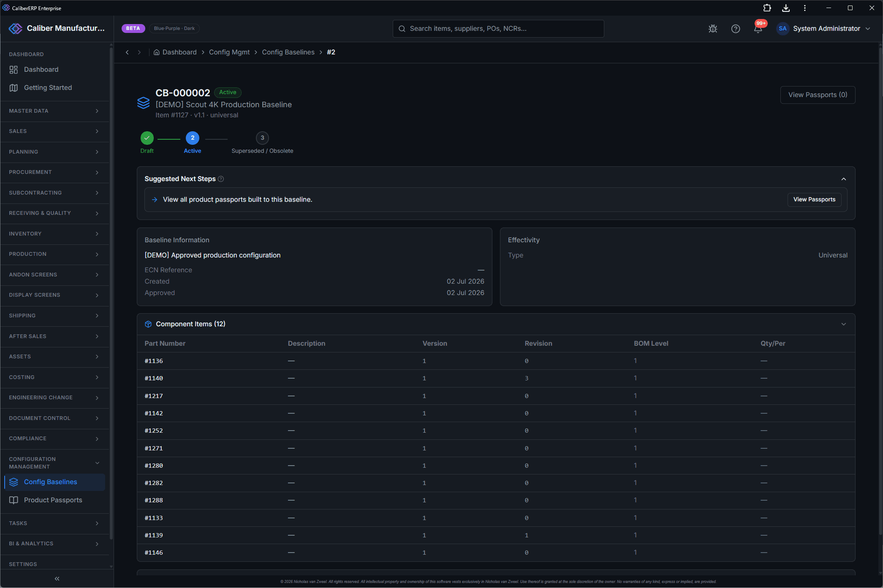
Task: Open the bug report icon
Action: pos(713,29)
